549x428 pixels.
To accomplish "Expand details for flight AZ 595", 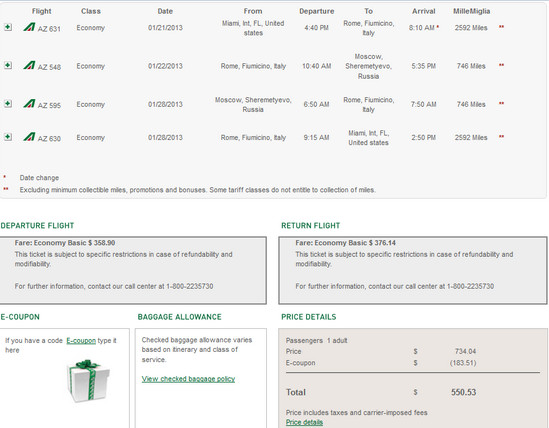I will [8, 103].
